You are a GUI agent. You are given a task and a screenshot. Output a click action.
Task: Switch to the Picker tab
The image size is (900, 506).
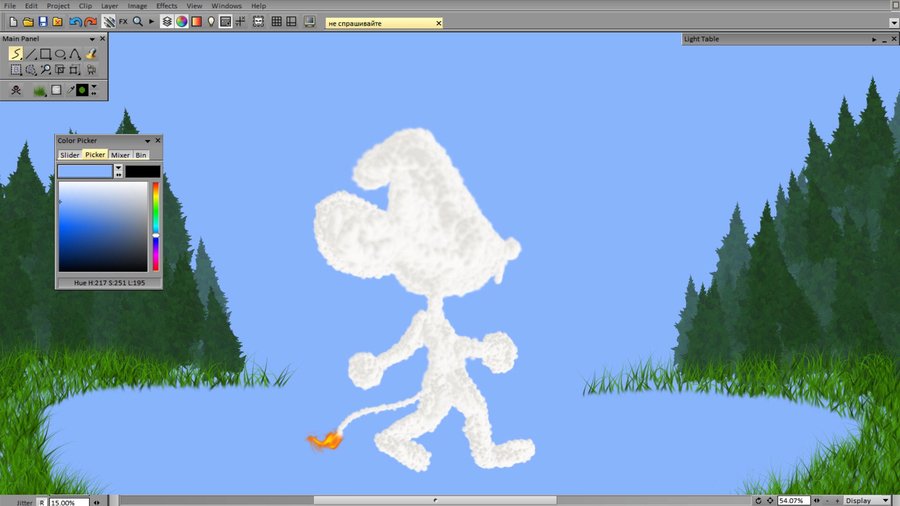point(95,154)
